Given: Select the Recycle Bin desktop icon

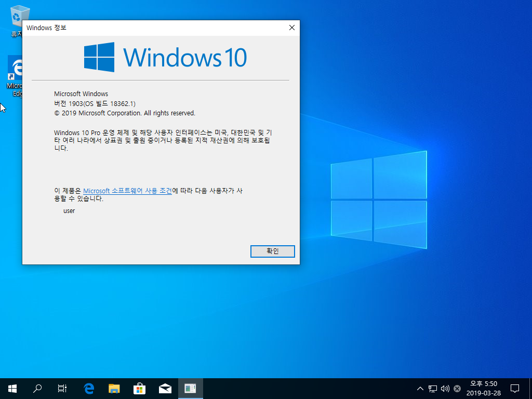Looking at the screenshot, I should [x=16, y=21].
